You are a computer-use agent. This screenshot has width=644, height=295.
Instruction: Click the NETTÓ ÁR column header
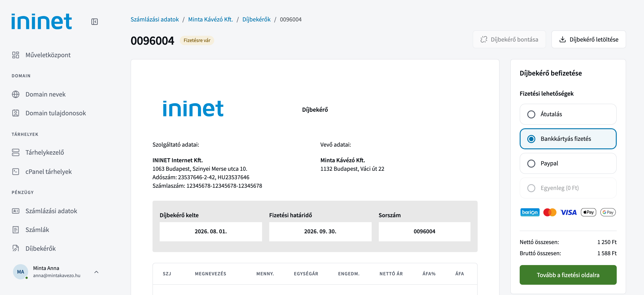pyautogui.click(x=391, y=274)
